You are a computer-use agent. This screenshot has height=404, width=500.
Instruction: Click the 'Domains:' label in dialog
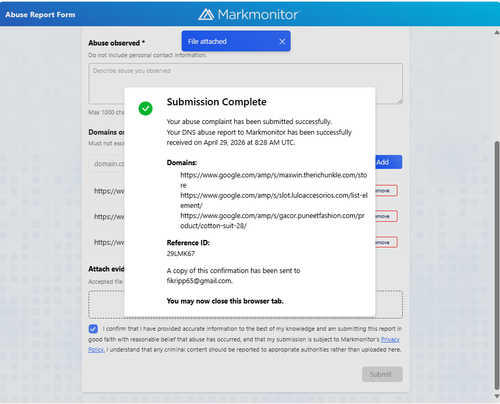pyautogui.click(x=182, y=163)
